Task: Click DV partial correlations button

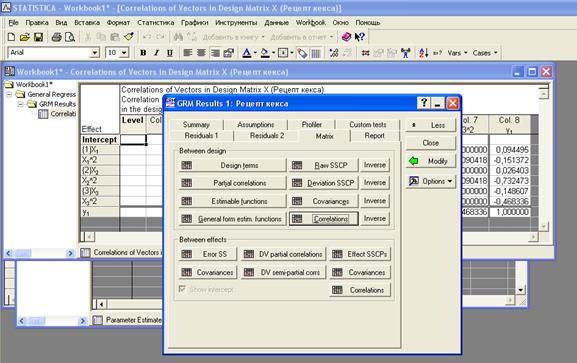Action: point(283,254)
